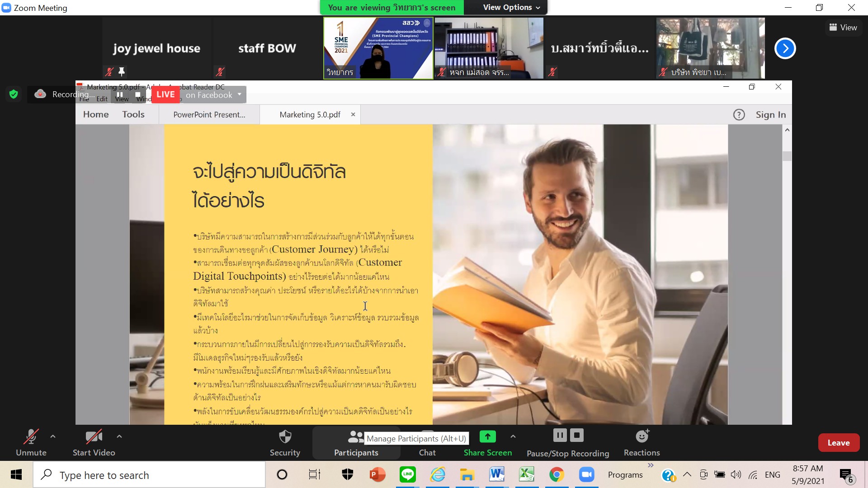Expand audio settings arrow beside Unmute
The image size is (868, 488).
[53, 436]
